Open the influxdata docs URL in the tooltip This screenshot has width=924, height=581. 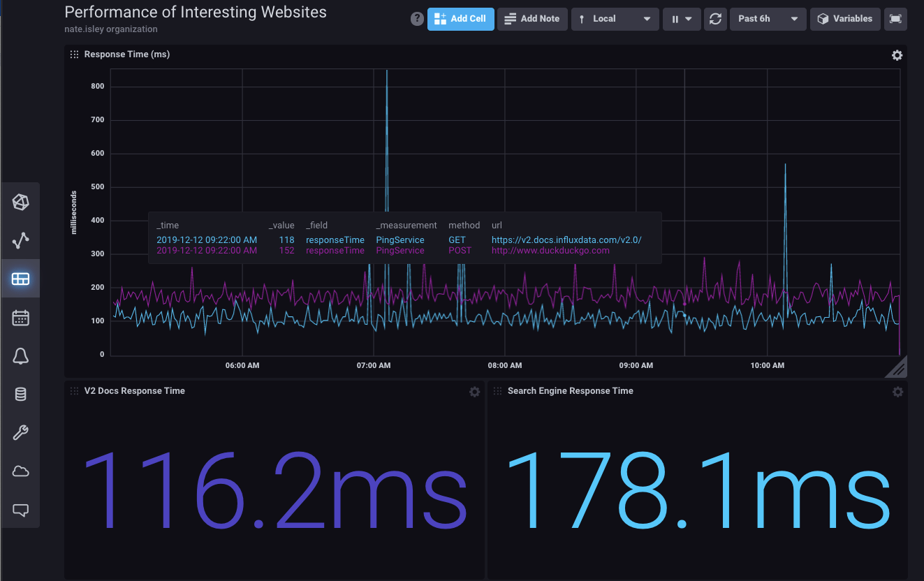point(564,240)
